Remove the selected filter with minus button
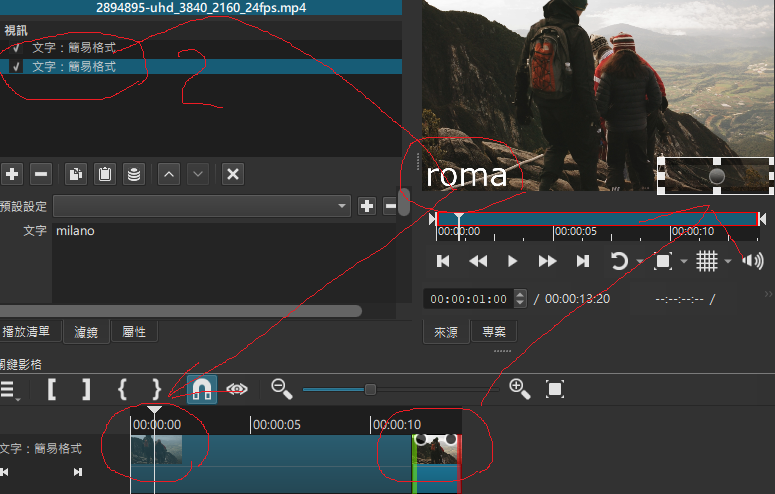The image size is (775, 494). click(x=41, y=174)
